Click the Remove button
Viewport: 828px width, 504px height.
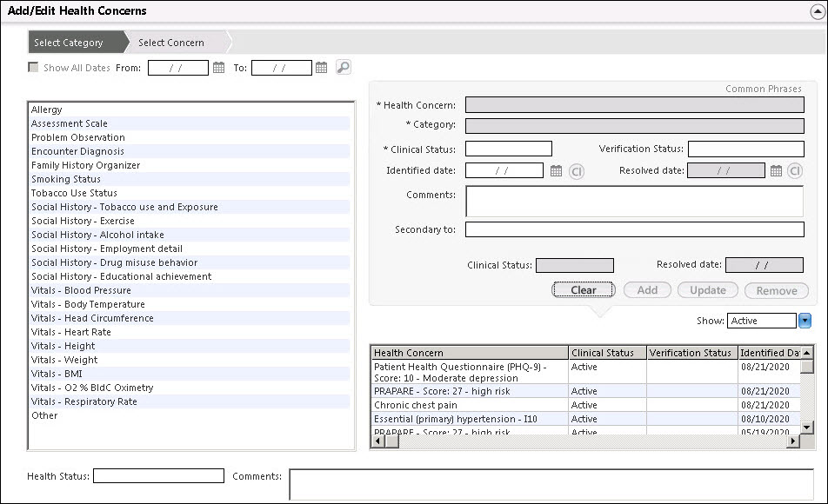[x=777, y=291]
